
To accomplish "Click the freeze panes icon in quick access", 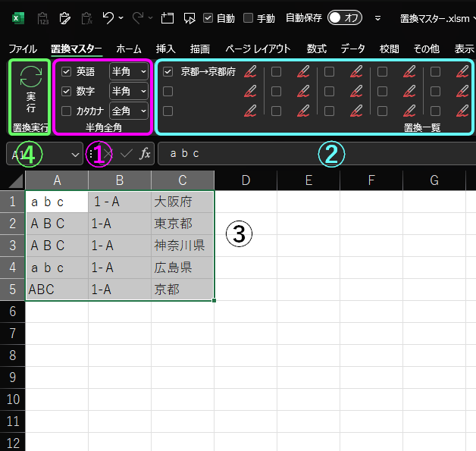I will click(167, 18).
